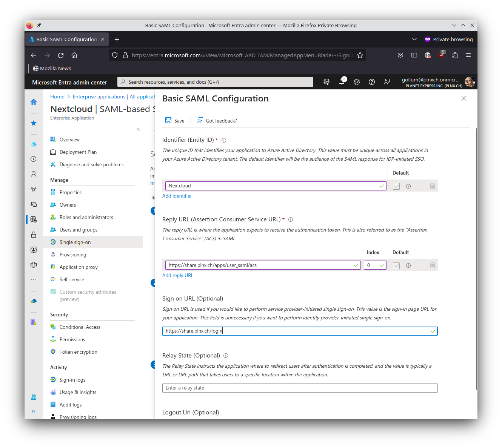Open the help question-mark icon
Viewport: 502px width, 448px height.
coord(372,81)
